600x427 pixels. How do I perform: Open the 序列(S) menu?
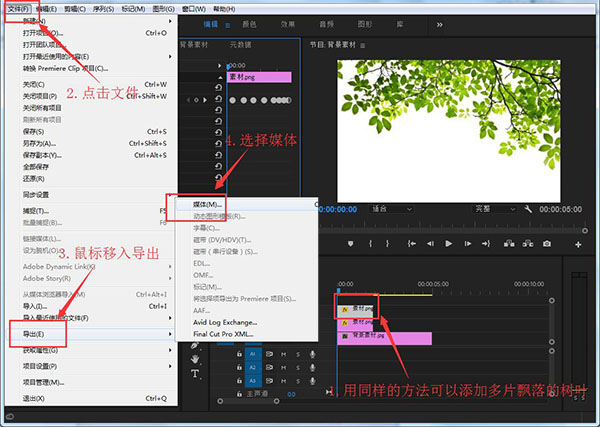pyautogui.click(x=103, y=9)
